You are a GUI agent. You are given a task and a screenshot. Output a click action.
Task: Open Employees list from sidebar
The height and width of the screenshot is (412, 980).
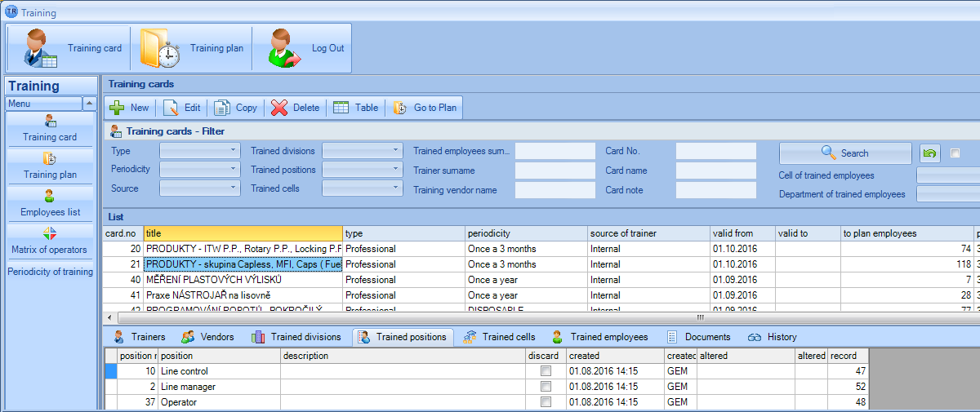50,203
